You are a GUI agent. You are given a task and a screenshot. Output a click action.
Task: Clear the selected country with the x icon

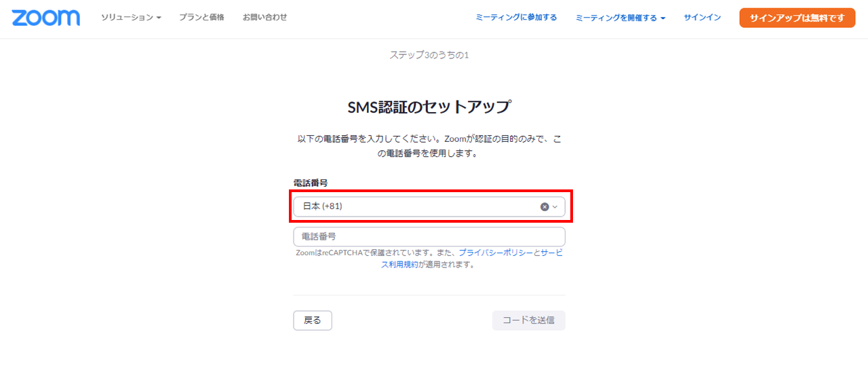tap(545, 207)
